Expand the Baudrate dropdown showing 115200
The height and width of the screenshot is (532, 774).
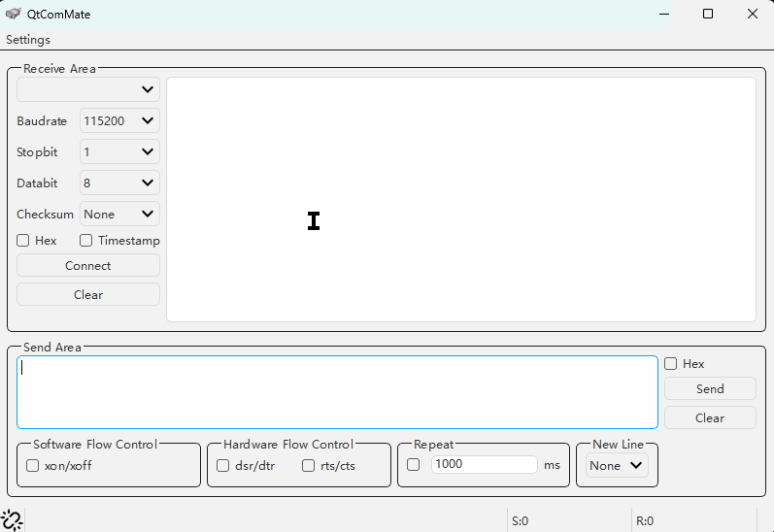click(x=119, y=120)
